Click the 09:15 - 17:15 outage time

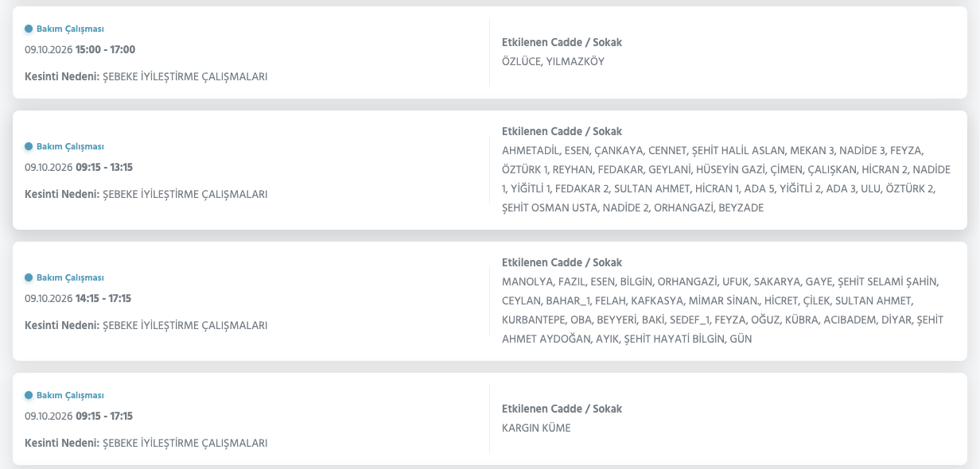coord(104,416)
